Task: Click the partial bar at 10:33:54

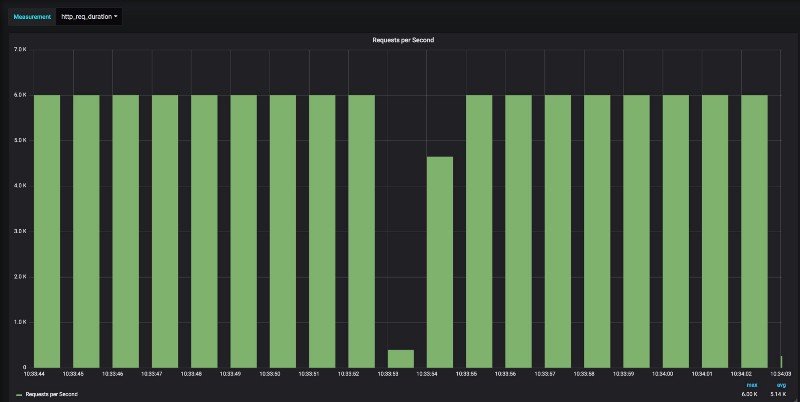Action: click(440, 262)
